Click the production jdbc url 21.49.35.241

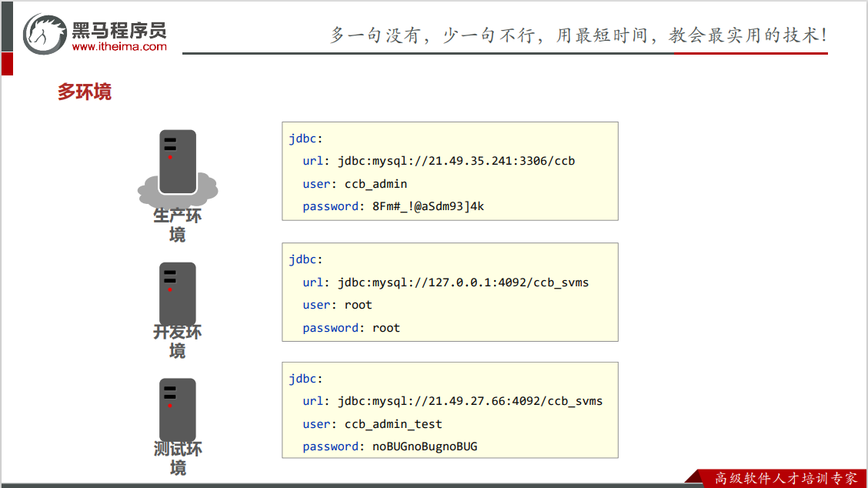point(465,161)
